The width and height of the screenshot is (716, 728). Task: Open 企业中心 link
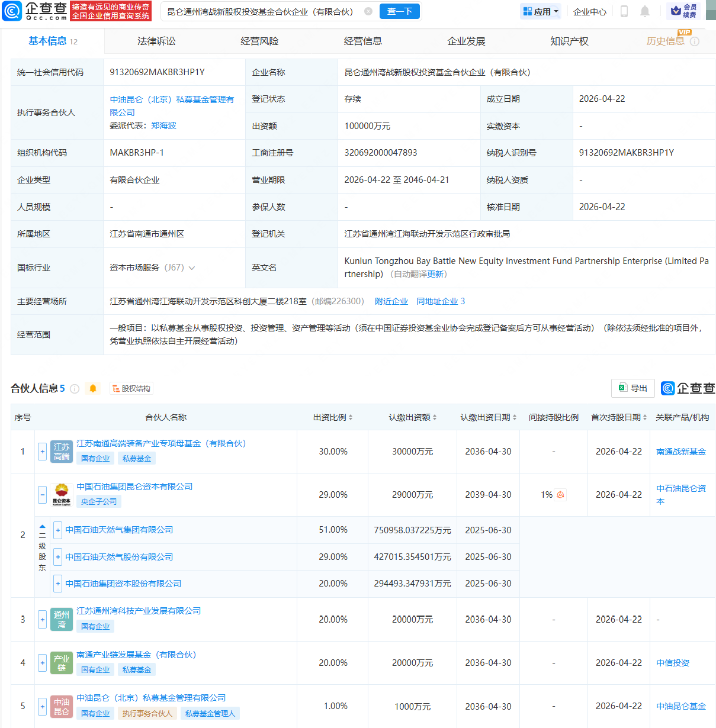click(x=590, y=12)
